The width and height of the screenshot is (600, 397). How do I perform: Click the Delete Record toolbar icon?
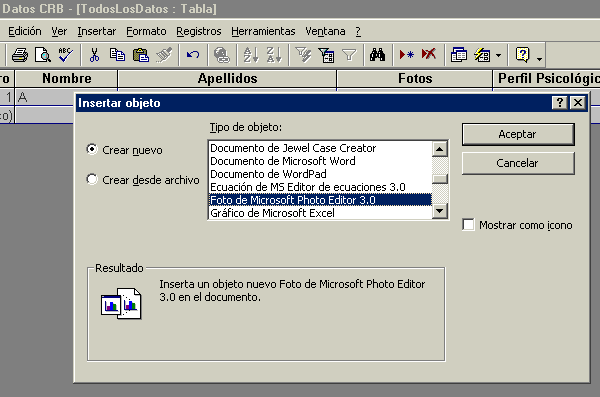[x=429, y=55]
